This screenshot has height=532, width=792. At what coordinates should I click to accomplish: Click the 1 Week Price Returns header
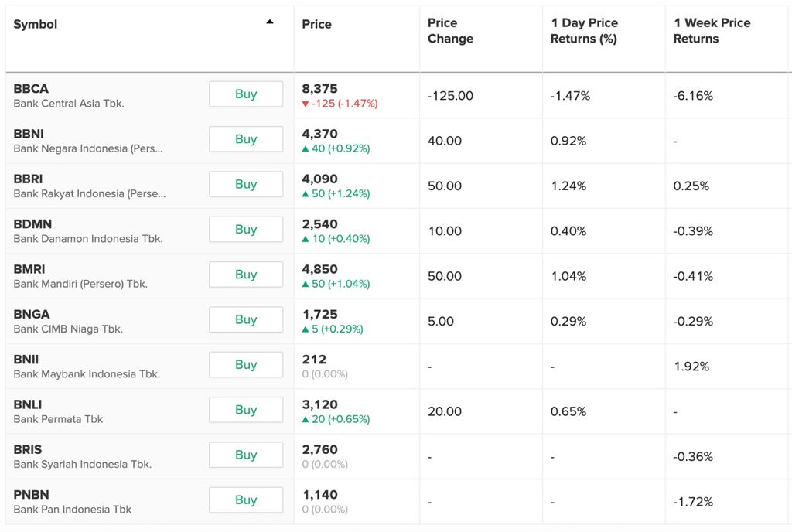pyautogui.click(x=712, y=31)
